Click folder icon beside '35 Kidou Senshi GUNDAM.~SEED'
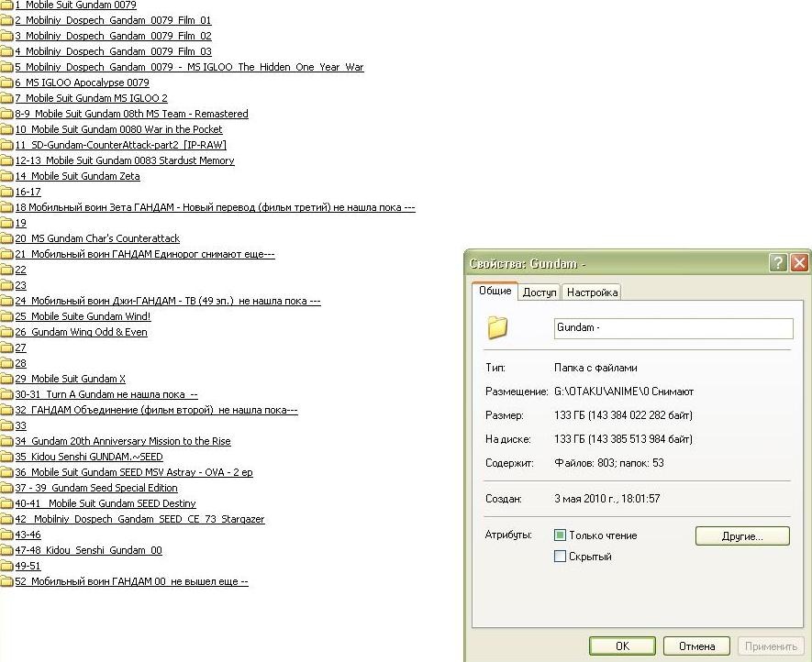Screen dimensions: 812x662 pyautogui.click(x=6, y=457)
